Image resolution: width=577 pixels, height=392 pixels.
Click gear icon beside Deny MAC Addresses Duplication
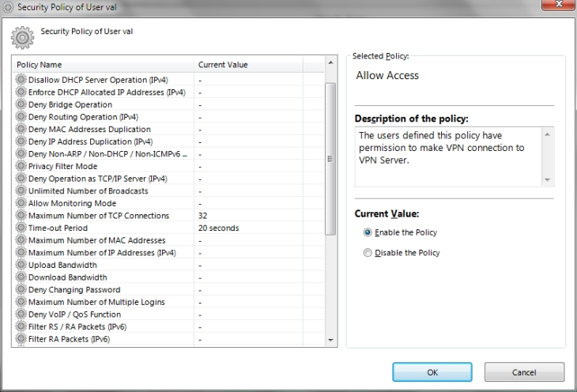[x=21, y=129]
